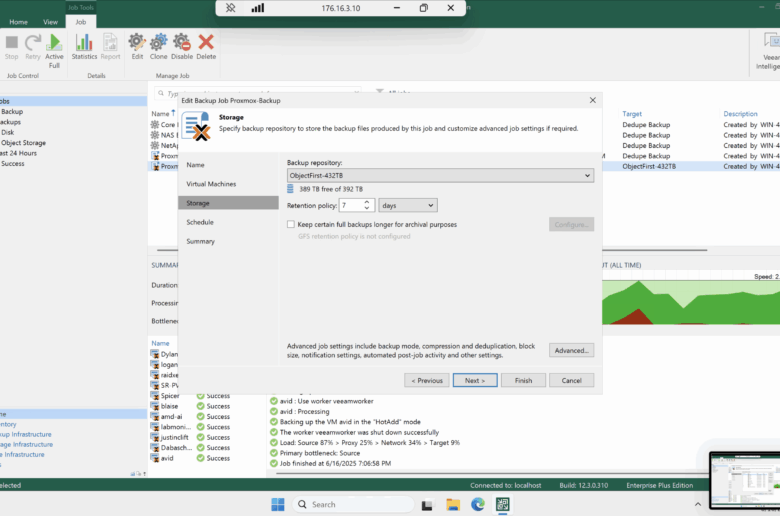The width and height of the screenshot is (780, 516).
Task: Click the justinclift VM row
Action: coord(191,437)
